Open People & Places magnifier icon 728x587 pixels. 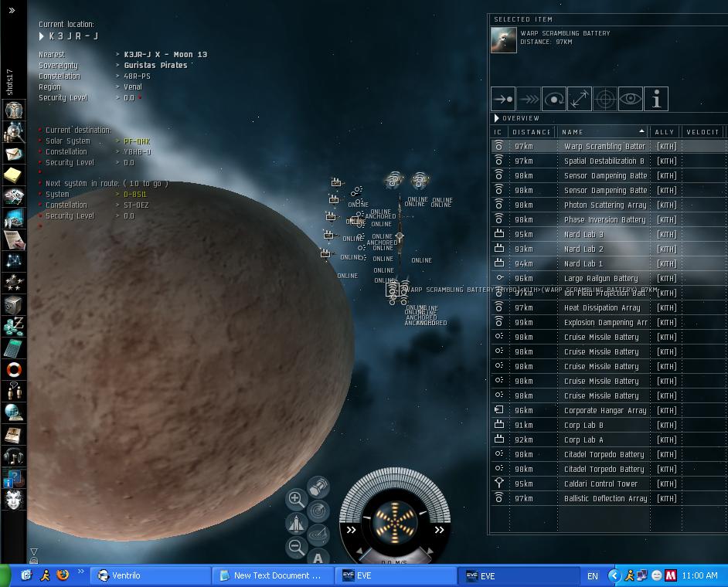[x=13, y=132]
